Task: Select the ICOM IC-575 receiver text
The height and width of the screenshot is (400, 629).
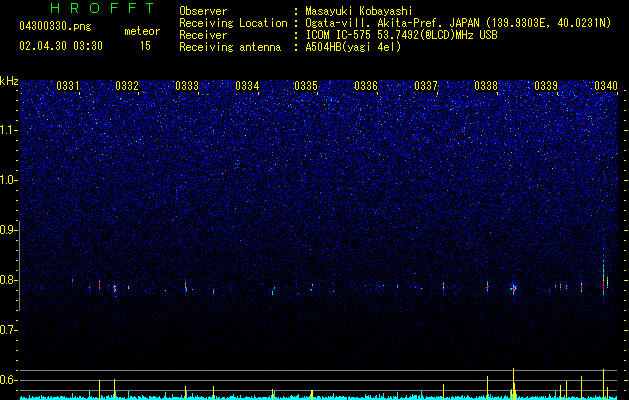Action: click(x=401, y=35)
